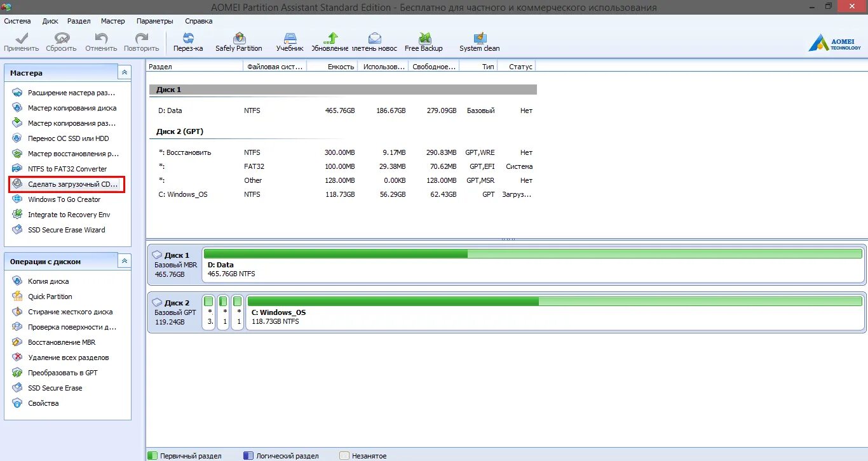Click the Отменить (Undo) toolbar icon

point(101,42)
